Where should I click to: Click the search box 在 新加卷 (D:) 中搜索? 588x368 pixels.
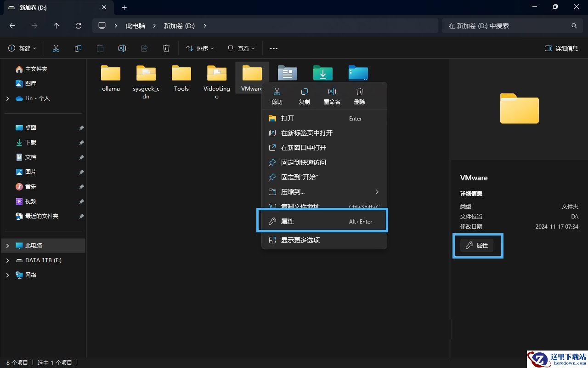[x=512, y=26]
